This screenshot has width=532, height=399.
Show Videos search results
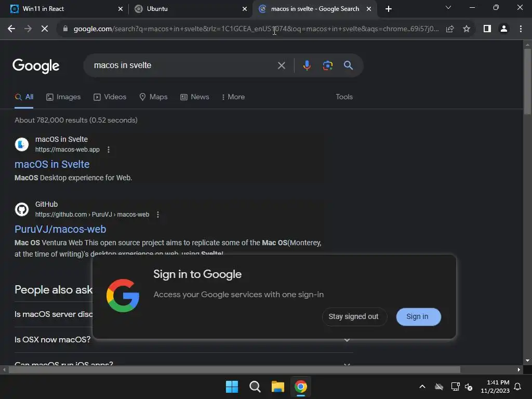110,97
